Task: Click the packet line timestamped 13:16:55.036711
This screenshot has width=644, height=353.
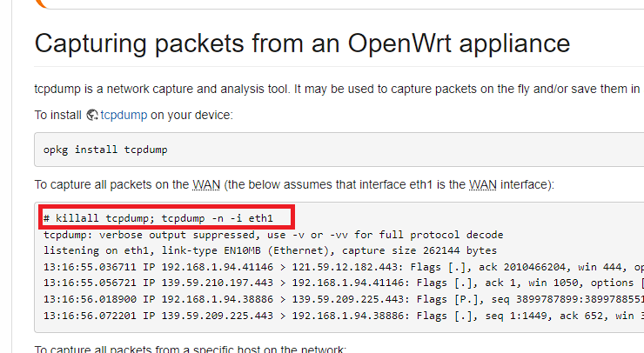Action: coord(344,267)
